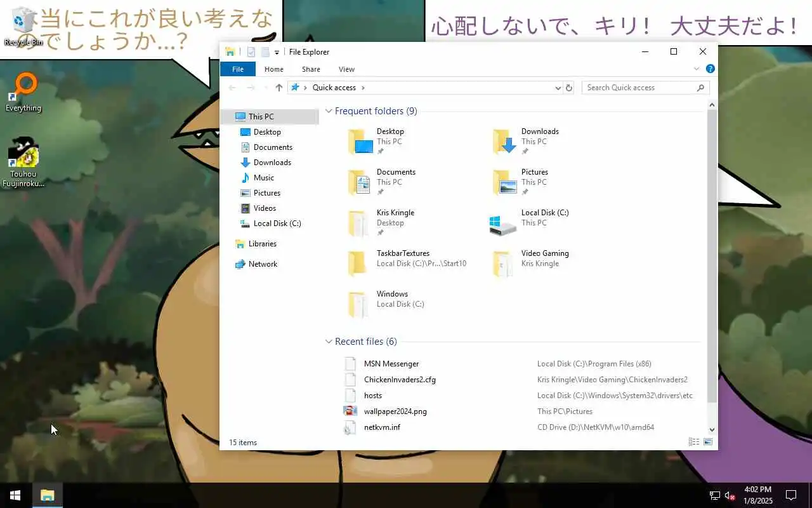Viewport: 812px width, 508px height.
Task: Click the Properties quick access toolbar icon
Action: point(251,52)
